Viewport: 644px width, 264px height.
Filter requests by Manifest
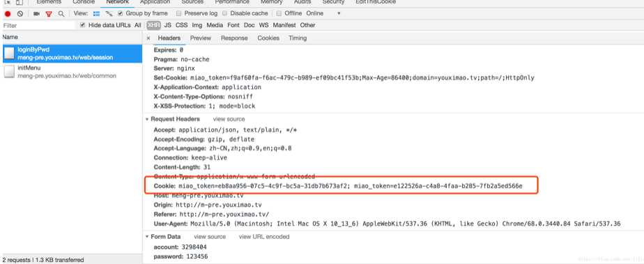(284, 25)
